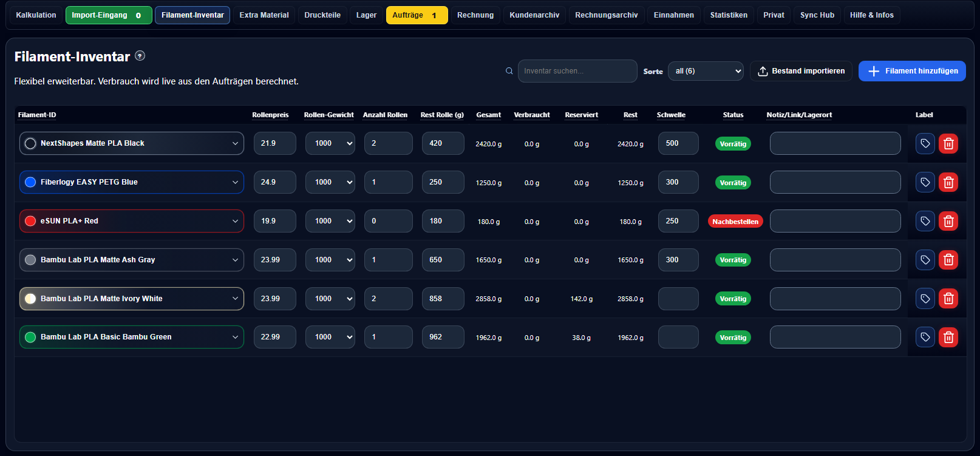Click the note field in eSUN PLA+ Red row
The width and height of the screenshot is (980, 456).
[835, 221]
